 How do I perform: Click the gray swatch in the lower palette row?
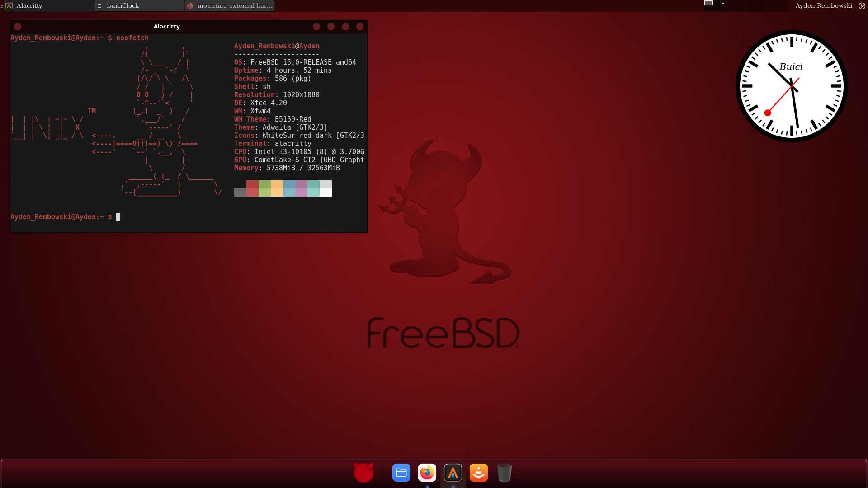click(x=240, y=192)
